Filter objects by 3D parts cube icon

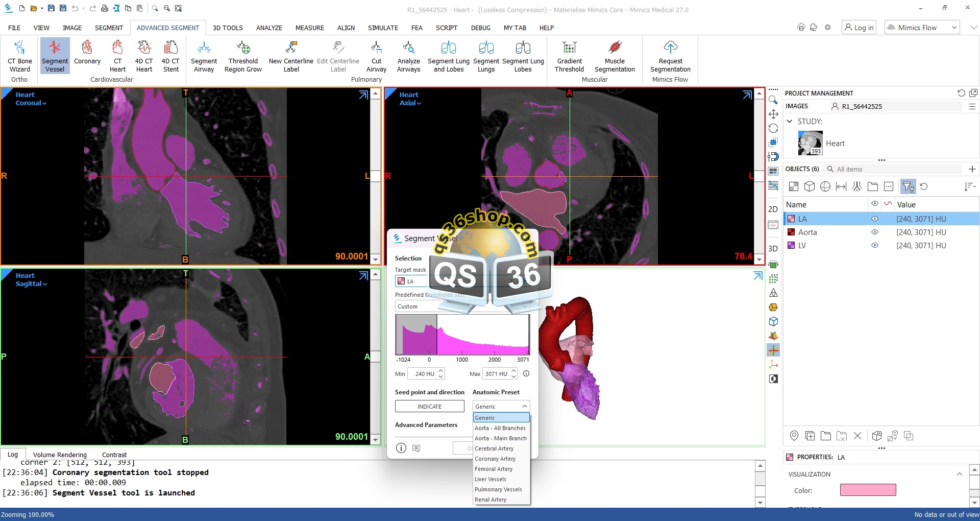click(x=809, y=186)
